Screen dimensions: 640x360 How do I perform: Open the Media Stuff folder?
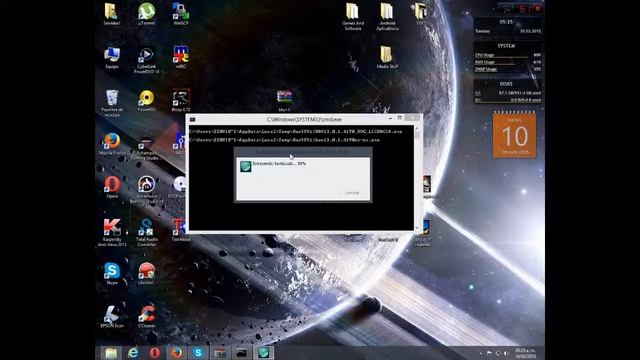pyautogui.click(x=387, y=57)
